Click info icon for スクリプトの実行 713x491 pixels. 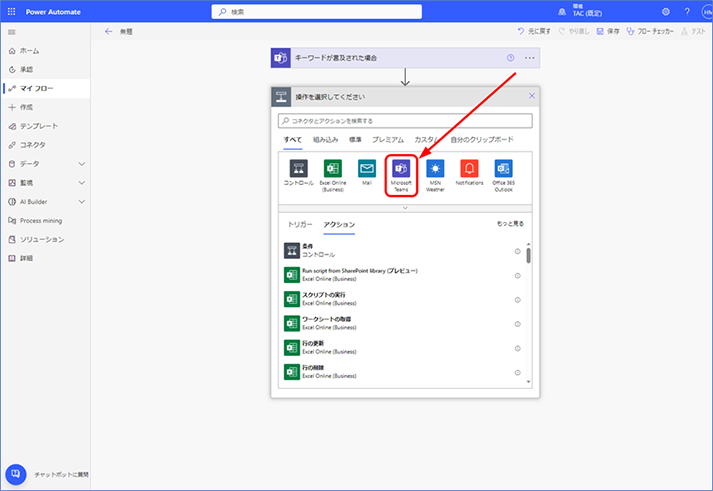(x=517, y=300)
